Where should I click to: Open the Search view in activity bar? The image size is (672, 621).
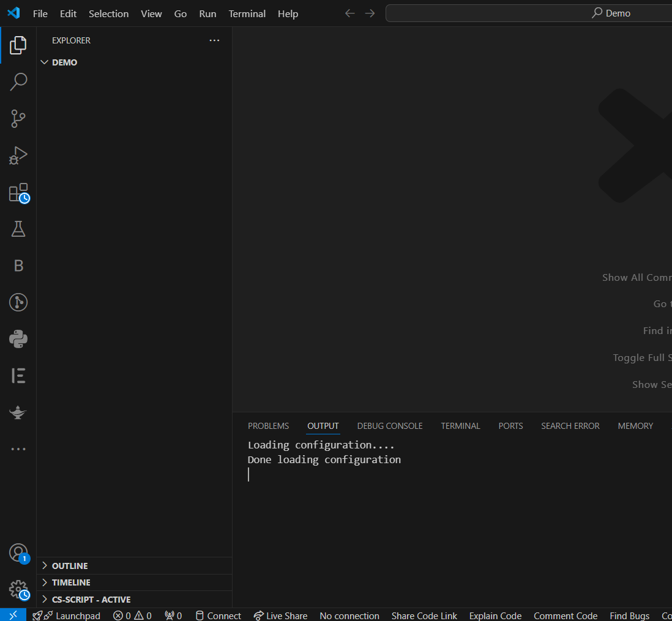pos(18,81)
